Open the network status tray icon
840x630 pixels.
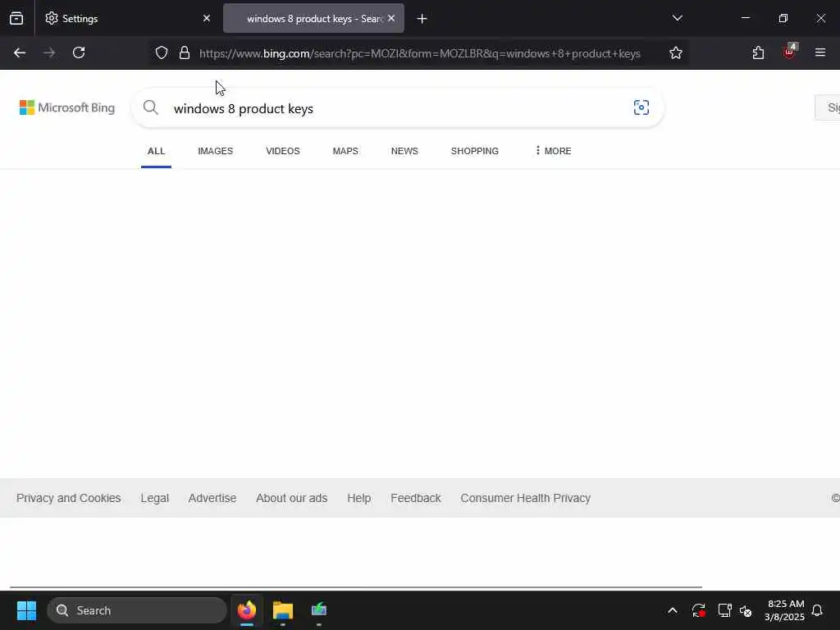[x=724, y=610]
